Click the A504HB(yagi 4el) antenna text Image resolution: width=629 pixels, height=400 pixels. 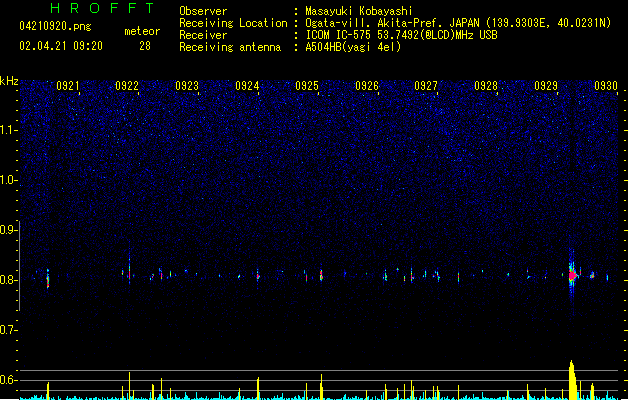353,47
